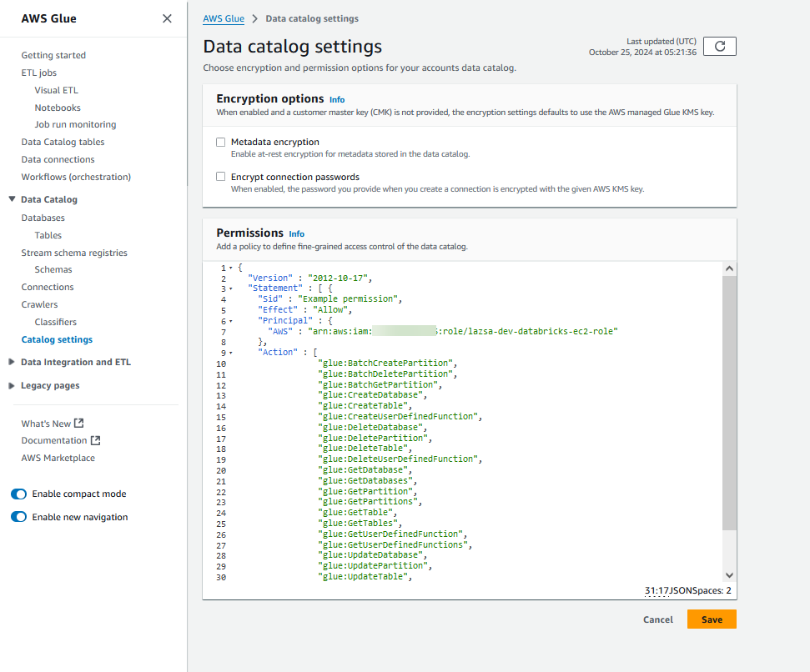Open Crawlers in sidebar

click(x=39, y=304)
